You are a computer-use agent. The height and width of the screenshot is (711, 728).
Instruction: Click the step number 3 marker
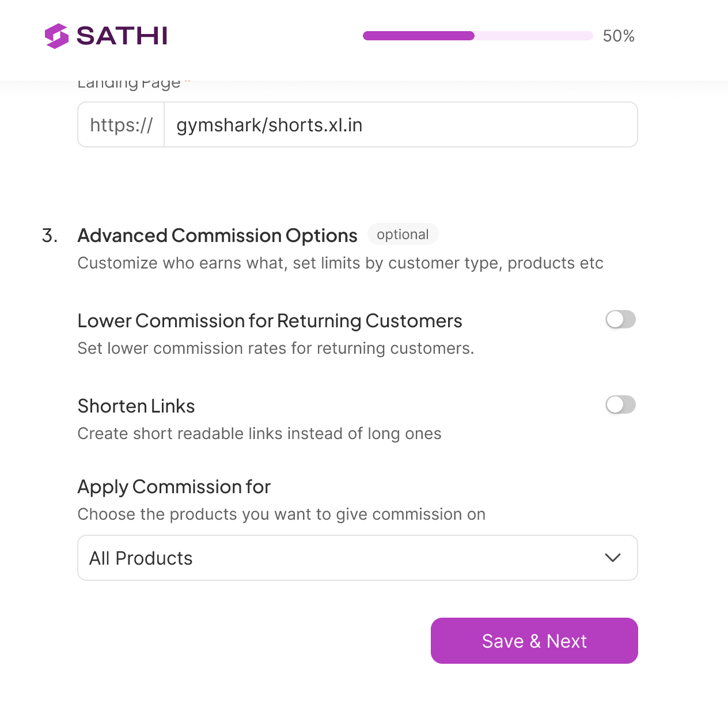tap(50, 236)
